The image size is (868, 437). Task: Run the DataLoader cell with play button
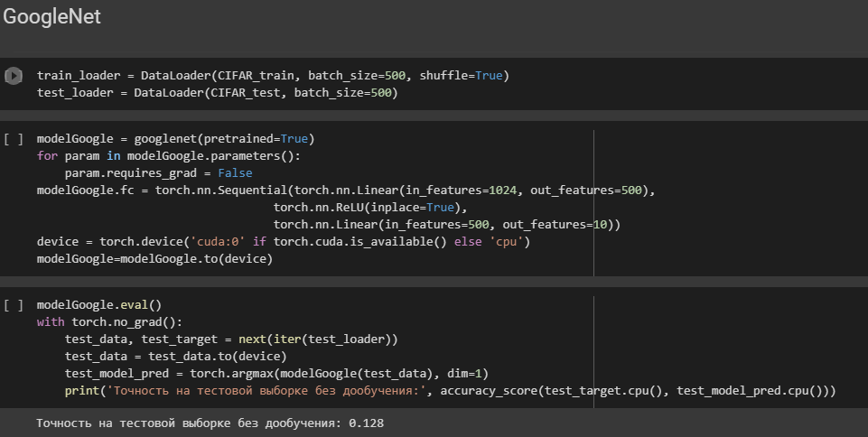point(14,76)
